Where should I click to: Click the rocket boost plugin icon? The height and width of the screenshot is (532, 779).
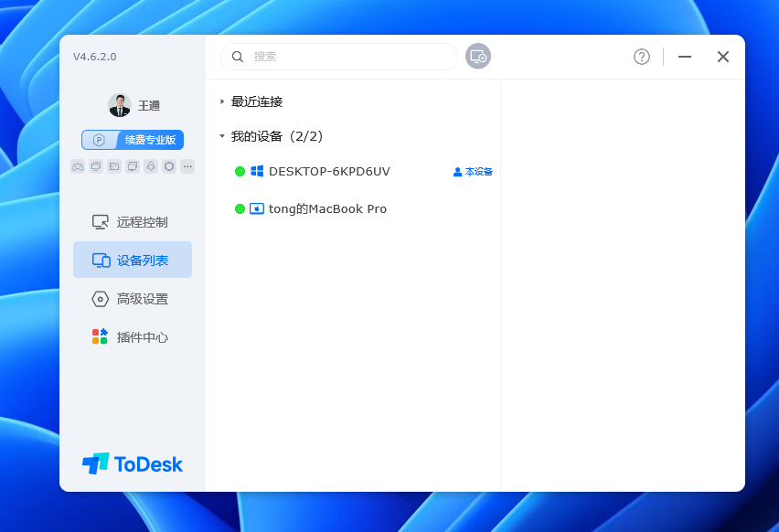coord(151,166)
